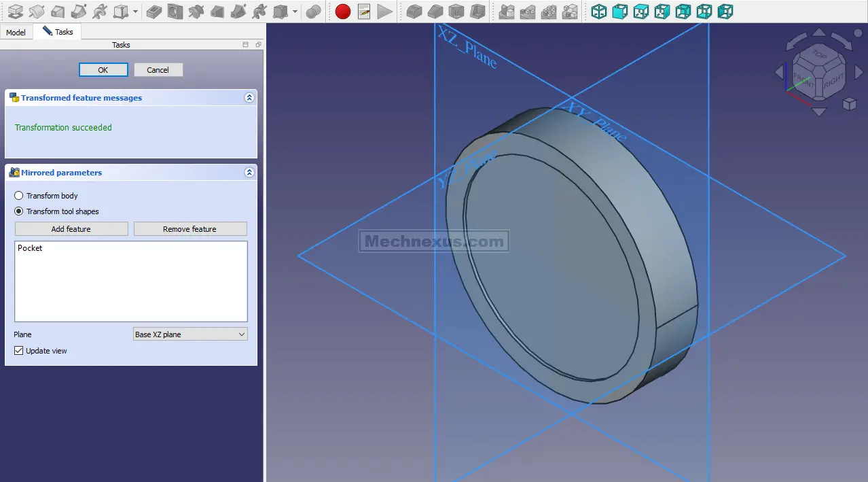Click the Fillet tool icon
This screenshot has height=482, width=868.
(x=414, y=12)
